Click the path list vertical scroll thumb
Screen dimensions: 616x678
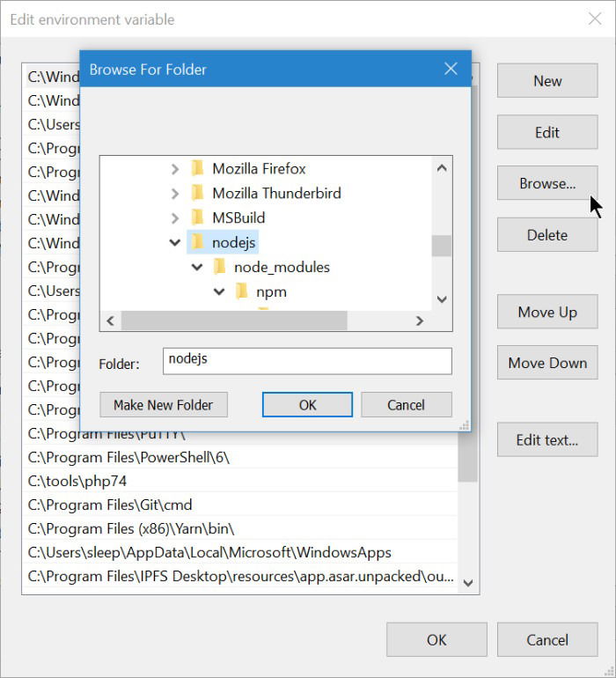(x=468, y=456)
